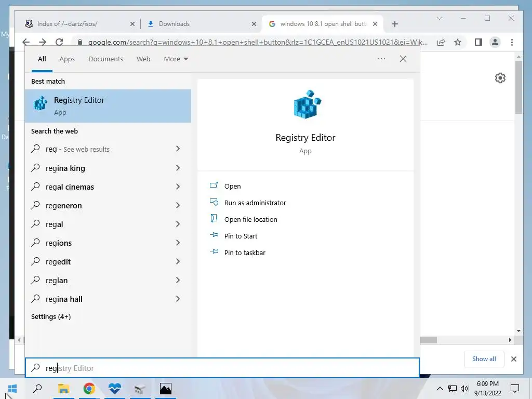Bookmark this page with the star icon
Screen dimensions: 532x399
click(x=458, y=42)
